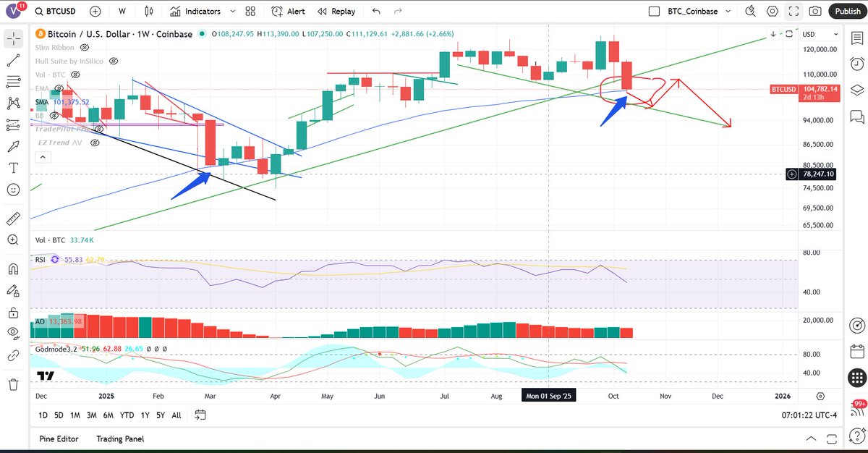The image size is (868, 453).
Task: Open indicator templates grid icon
Action: pyautogui.click(x=250, y=12)
